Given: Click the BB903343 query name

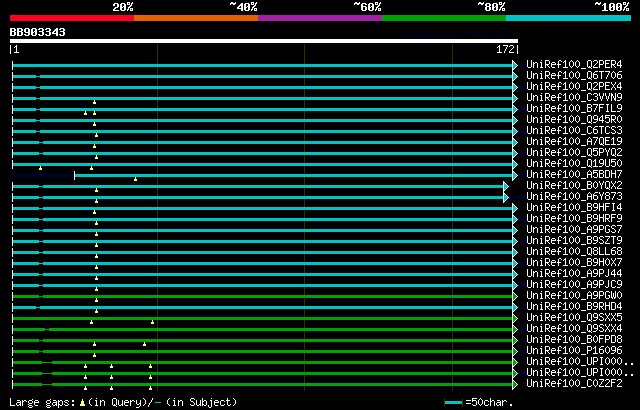Looking at the screenshot, I should pos(38,32).
